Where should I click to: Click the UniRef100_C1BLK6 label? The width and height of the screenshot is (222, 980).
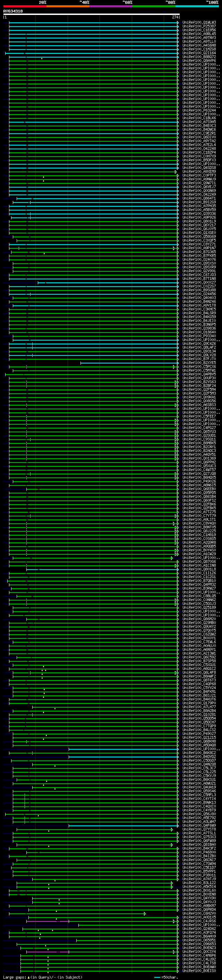[199, 118]
